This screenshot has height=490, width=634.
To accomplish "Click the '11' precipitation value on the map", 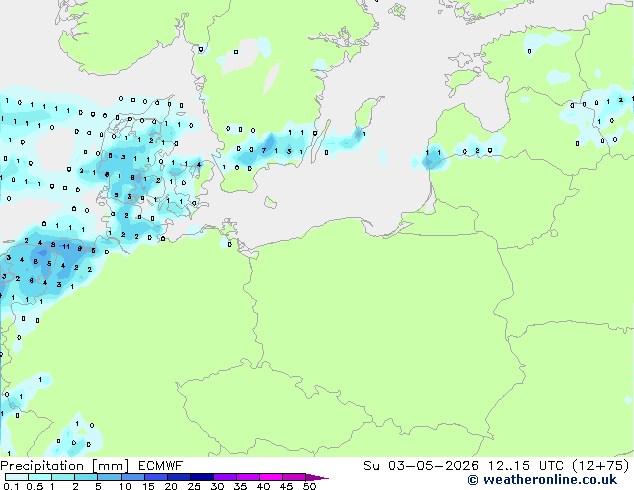I will click(x=66, y=246).
